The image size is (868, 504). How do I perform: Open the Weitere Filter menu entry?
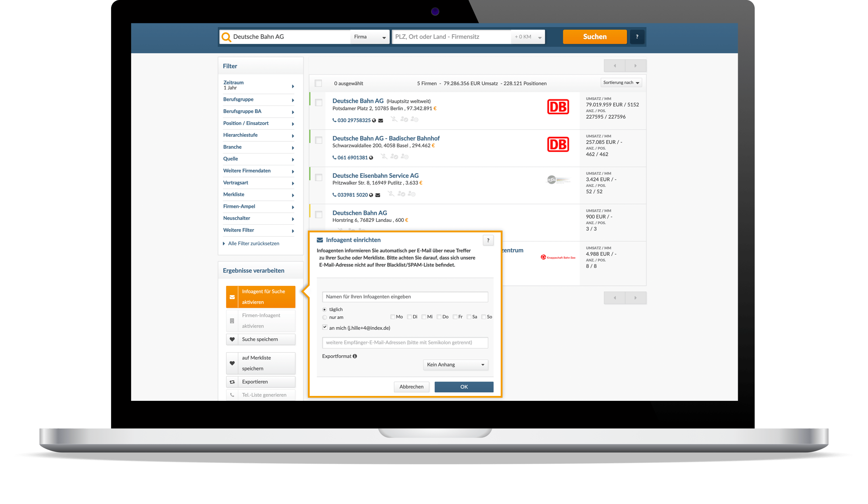point(238,230)
